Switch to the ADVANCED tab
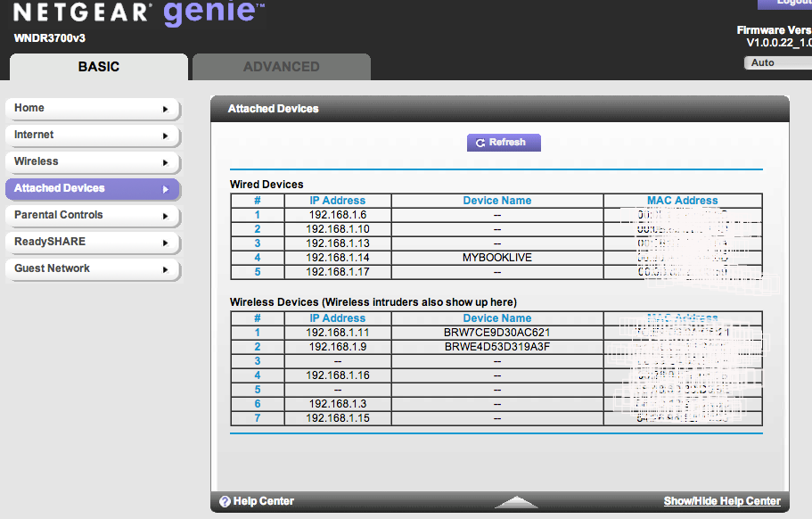This screenshot has height=519, width=812. [x=282, y=67]
